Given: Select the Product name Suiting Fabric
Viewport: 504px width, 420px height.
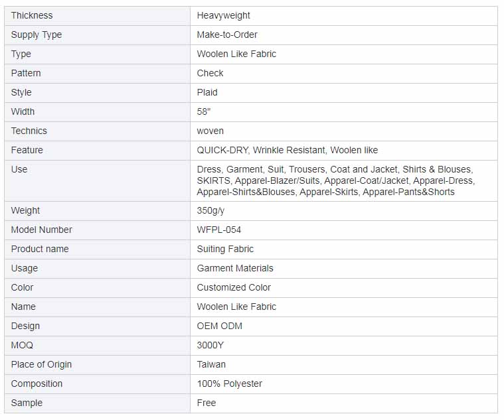Looking at the screenshot, I should click(x=225, y=249).
